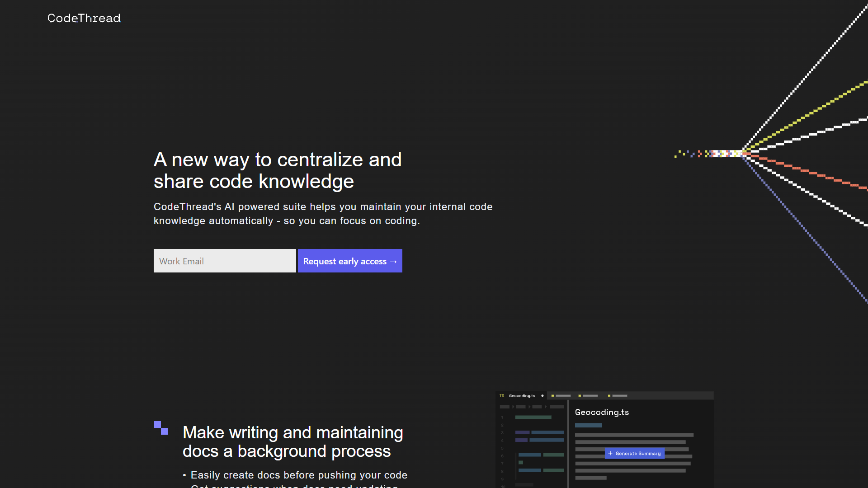Viewport: 868px width, 488px height.
Task: Click the vertical divider between code and docs
Action: tap(568, 444)
